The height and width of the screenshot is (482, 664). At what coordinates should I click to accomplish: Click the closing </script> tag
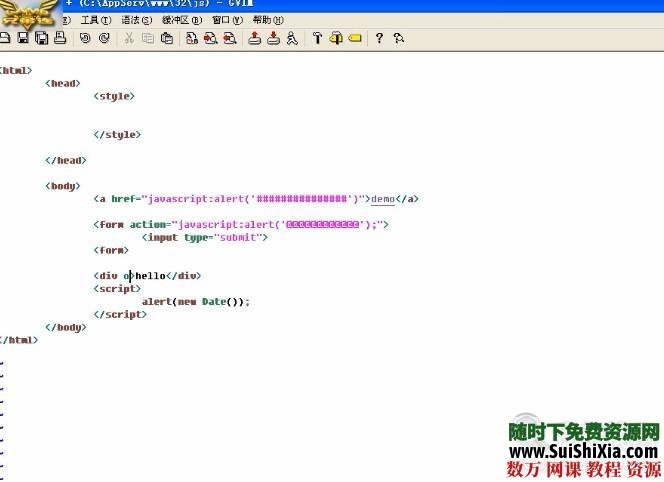[x=120, y=315]
